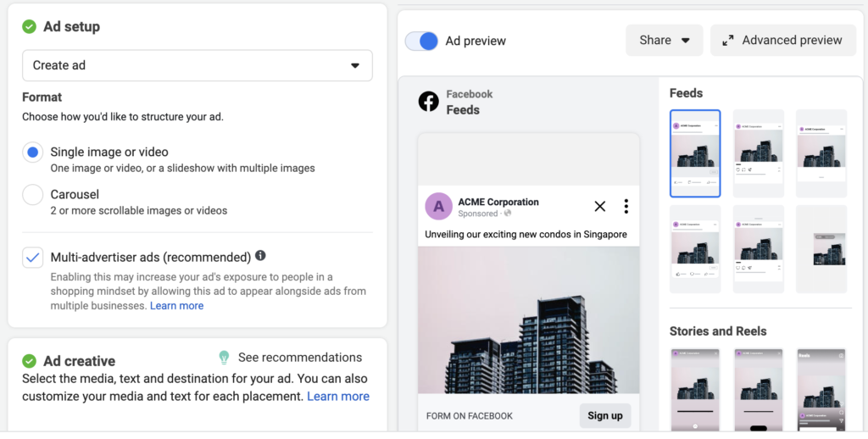Click the ACME Corporation purple avatar
868x439 pixels.
(438, 207)
